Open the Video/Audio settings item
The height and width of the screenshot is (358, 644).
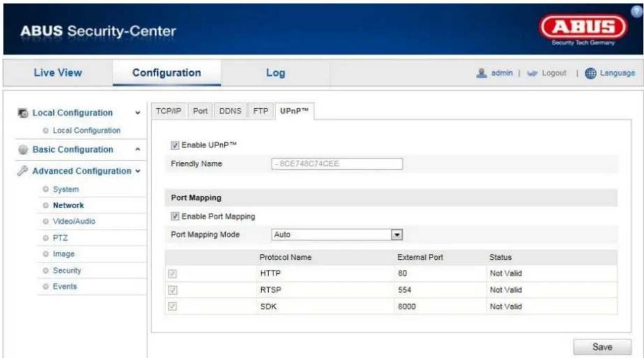(75, 221)
